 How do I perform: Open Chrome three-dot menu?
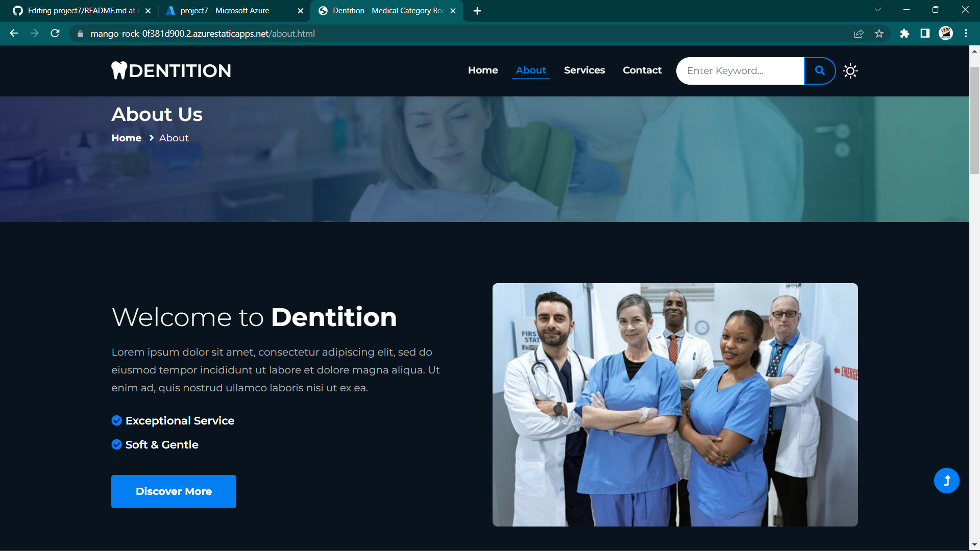(966, 34)
